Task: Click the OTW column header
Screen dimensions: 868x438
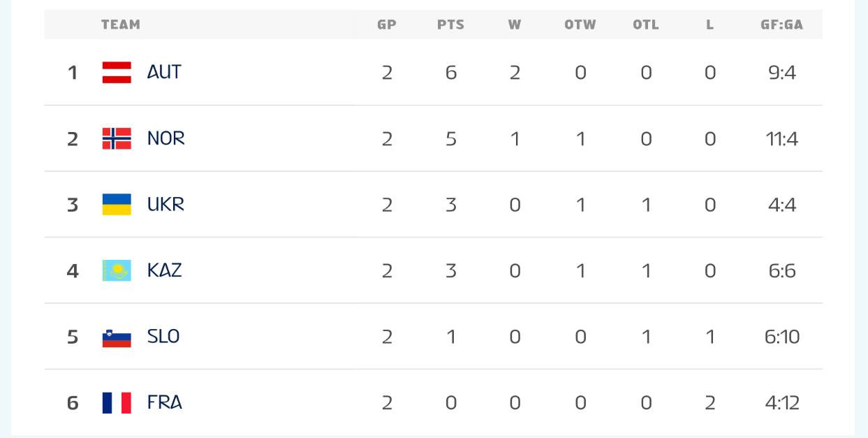Action: (580, 24)
